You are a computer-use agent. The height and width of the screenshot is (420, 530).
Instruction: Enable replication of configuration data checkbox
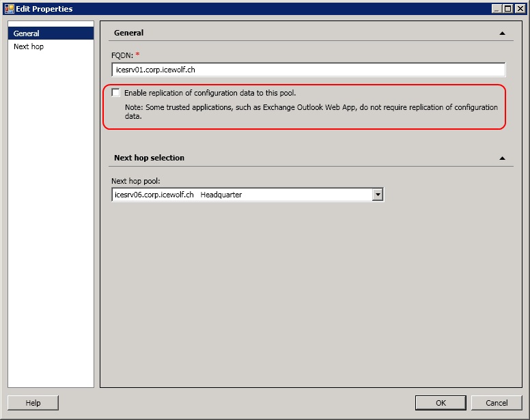point(115,93)
